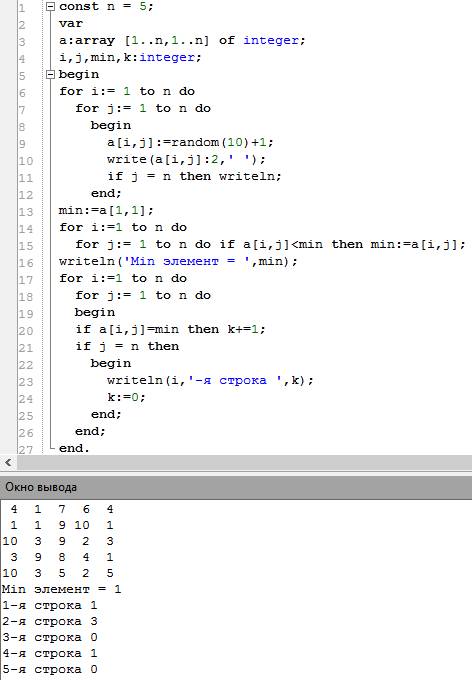
Task: Click line number 13 in the gutter
Action: 26,212
